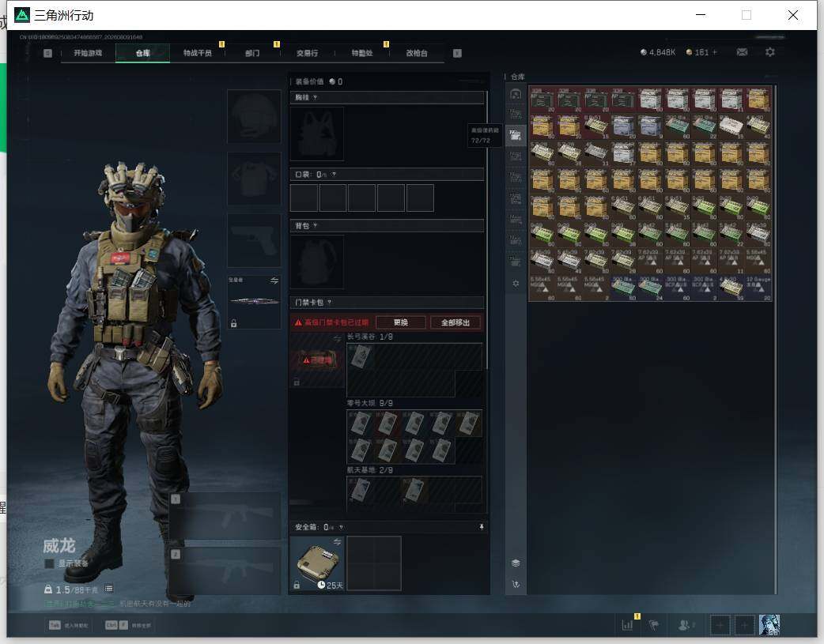This screenshot has width=824, height=644.
Task: Open the weight details list icon
Action: [x=108, y=589]
